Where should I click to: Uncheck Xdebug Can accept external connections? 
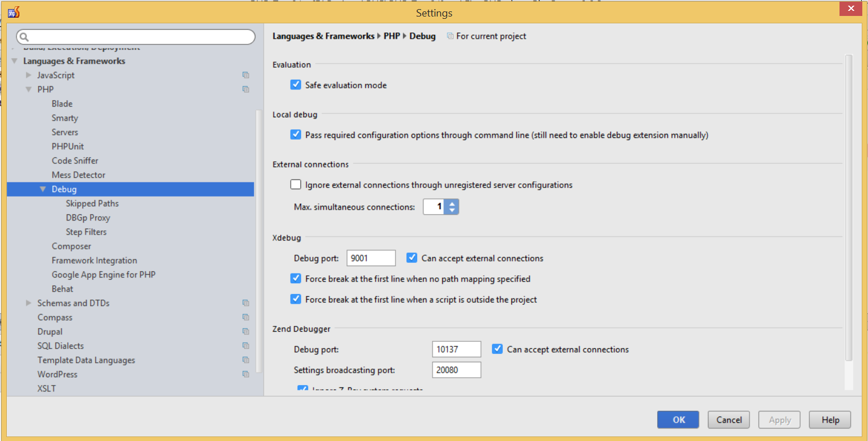pos(412,258)
